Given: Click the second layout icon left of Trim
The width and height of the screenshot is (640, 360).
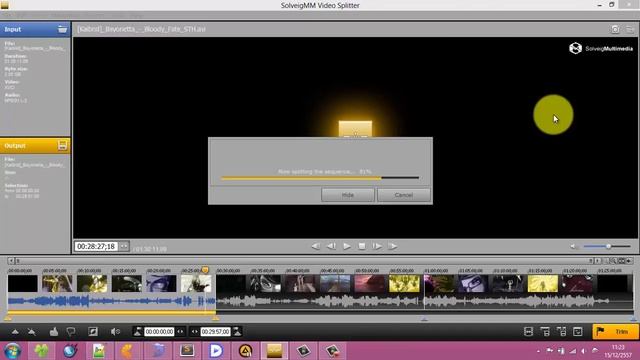Looking at the screenshot, I should (545, 332).
